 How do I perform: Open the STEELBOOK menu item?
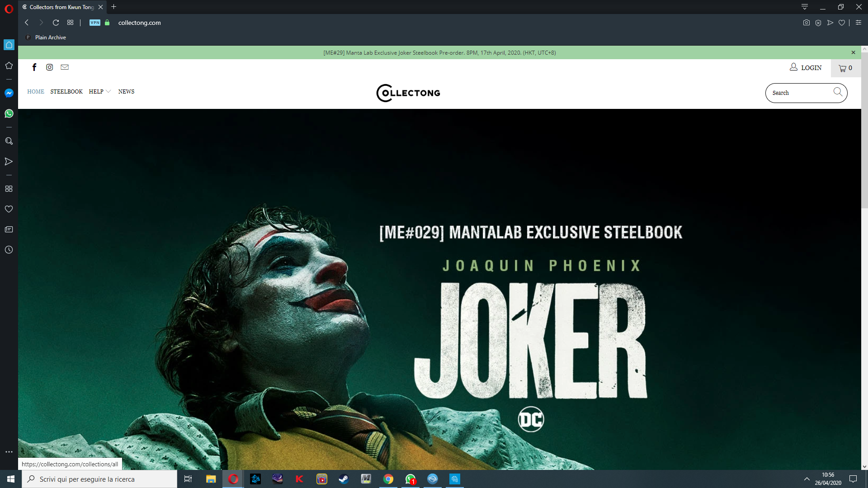coord(66,92)
